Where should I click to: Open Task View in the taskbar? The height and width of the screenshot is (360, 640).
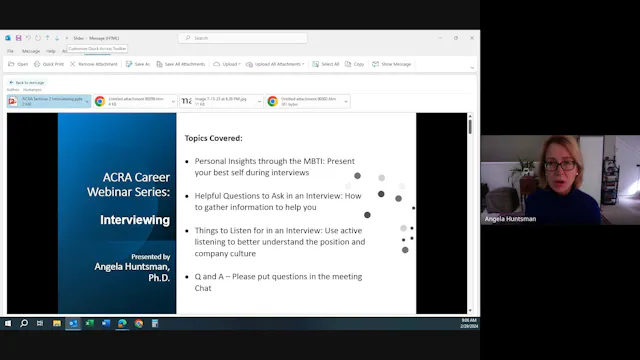(x=40, y=323)
